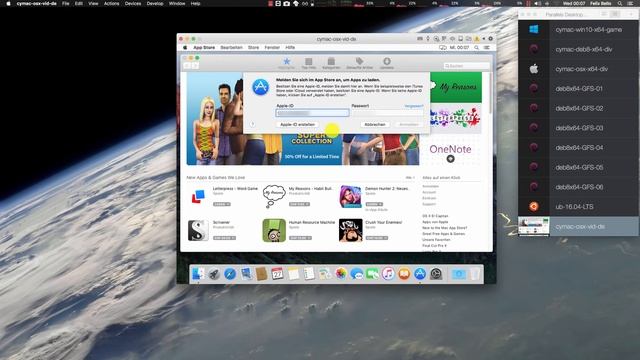Launch iTunes from the guest Dock
This screenshot has height=360, width=640.
(388, 274)
